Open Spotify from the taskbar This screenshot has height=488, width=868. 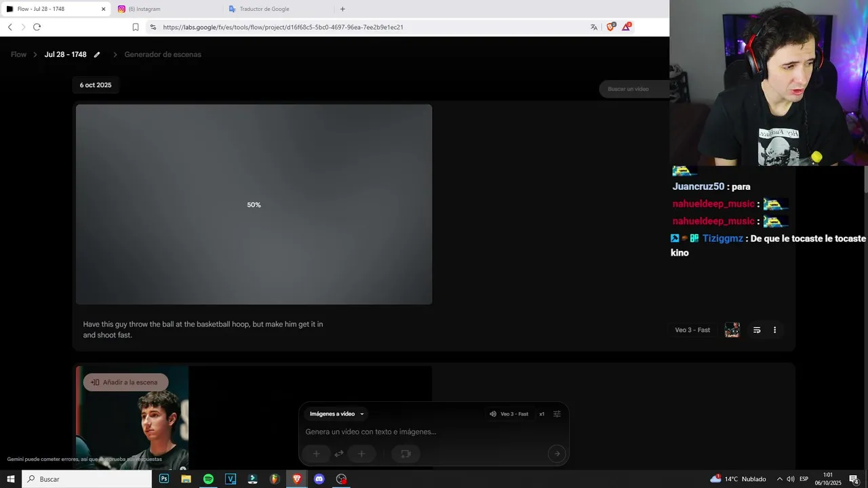click(x=208, y=479)
